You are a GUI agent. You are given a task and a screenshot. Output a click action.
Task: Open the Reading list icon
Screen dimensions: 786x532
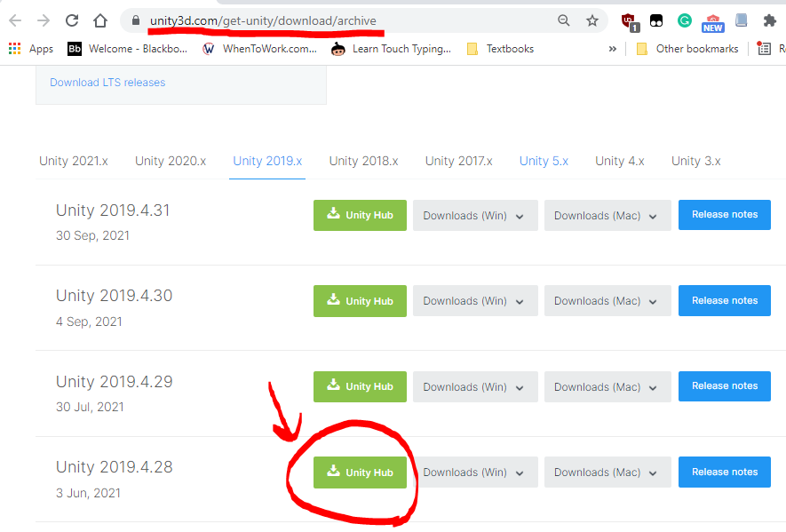tap(764, 49)
